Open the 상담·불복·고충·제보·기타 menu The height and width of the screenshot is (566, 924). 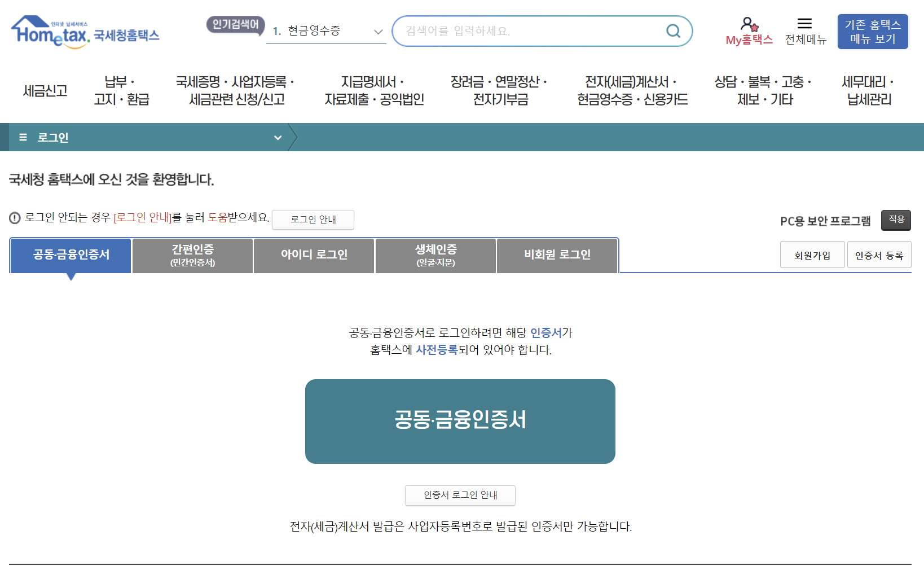point(762,89)
